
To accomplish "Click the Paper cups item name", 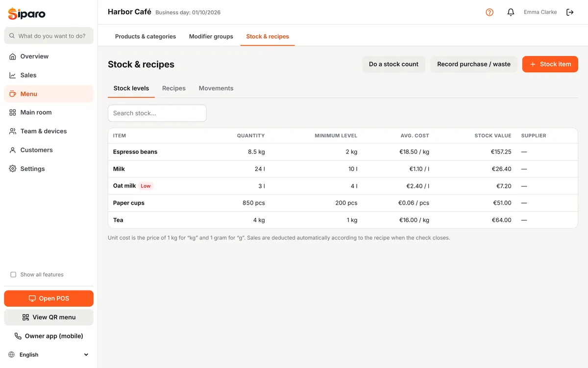I will point(129,203).
